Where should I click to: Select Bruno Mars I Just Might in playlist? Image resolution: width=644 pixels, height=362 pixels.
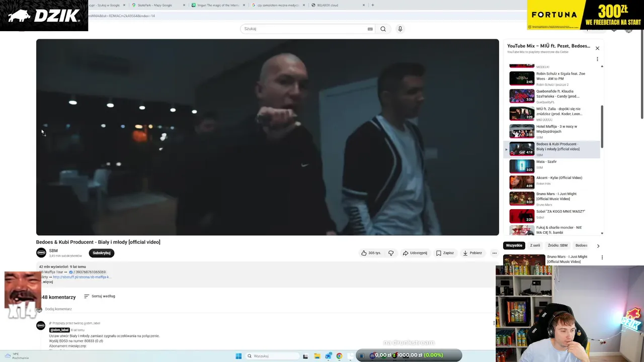tap(551, 199)
